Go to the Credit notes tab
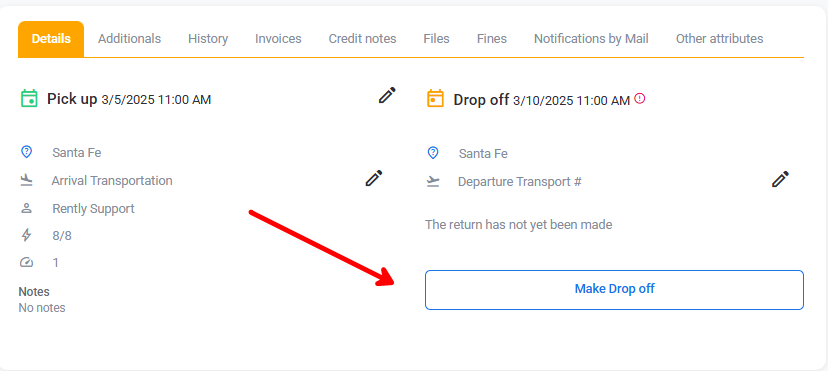This screenshot has height=371, width=828. 362,39
